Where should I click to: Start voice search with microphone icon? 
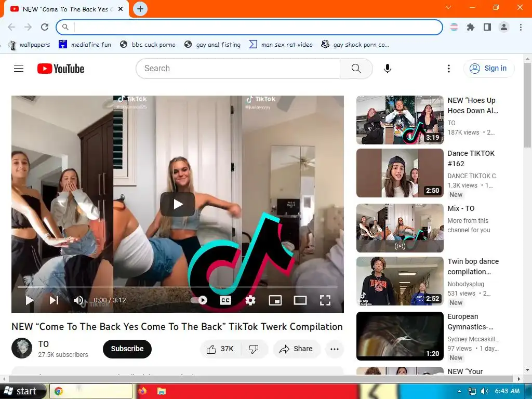click(x=388, y=69)
